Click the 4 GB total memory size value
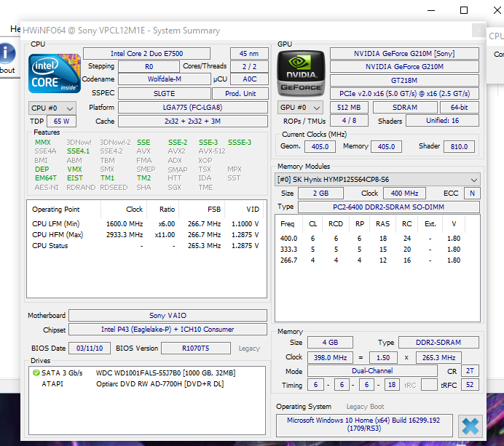The height and width of the screenshot is (446, 504). 330,342
